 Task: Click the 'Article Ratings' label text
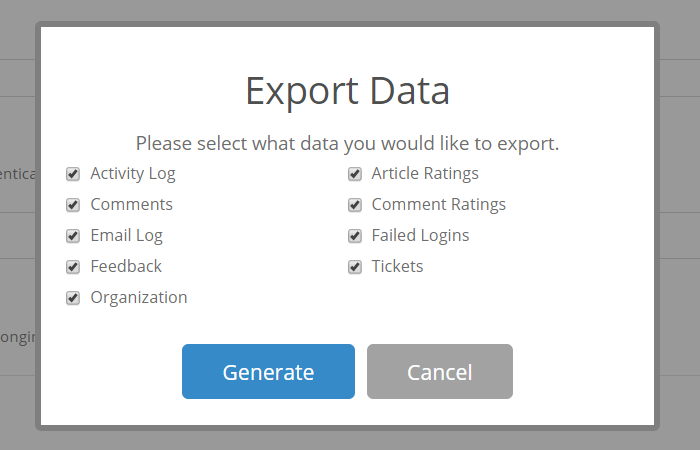425,173
